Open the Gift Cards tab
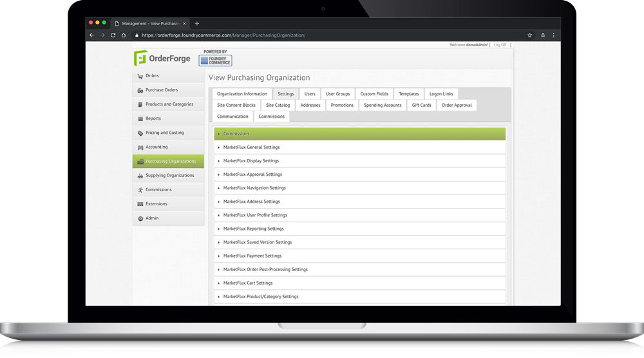This screenshot has width=644, height=358. 421,105
